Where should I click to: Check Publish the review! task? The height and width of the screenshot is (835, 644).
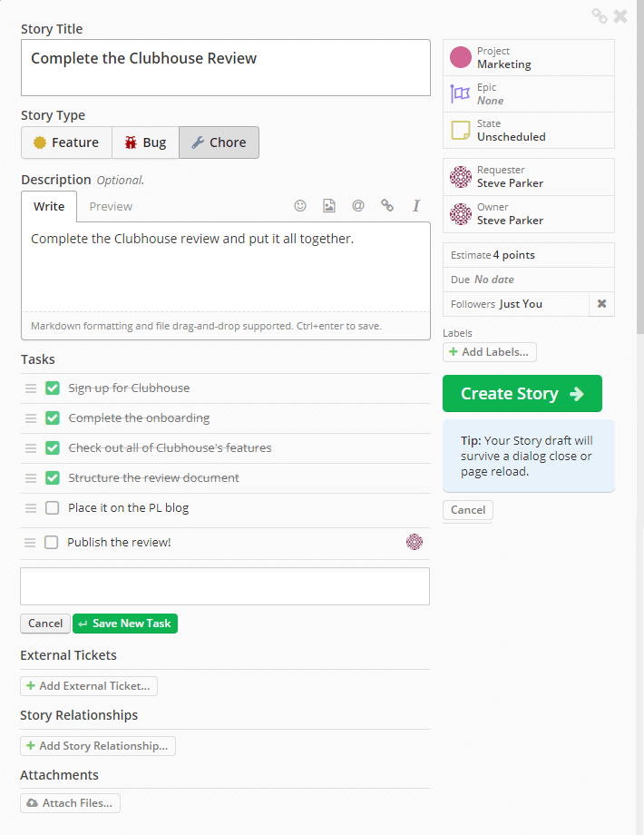(x=51, y=542)
